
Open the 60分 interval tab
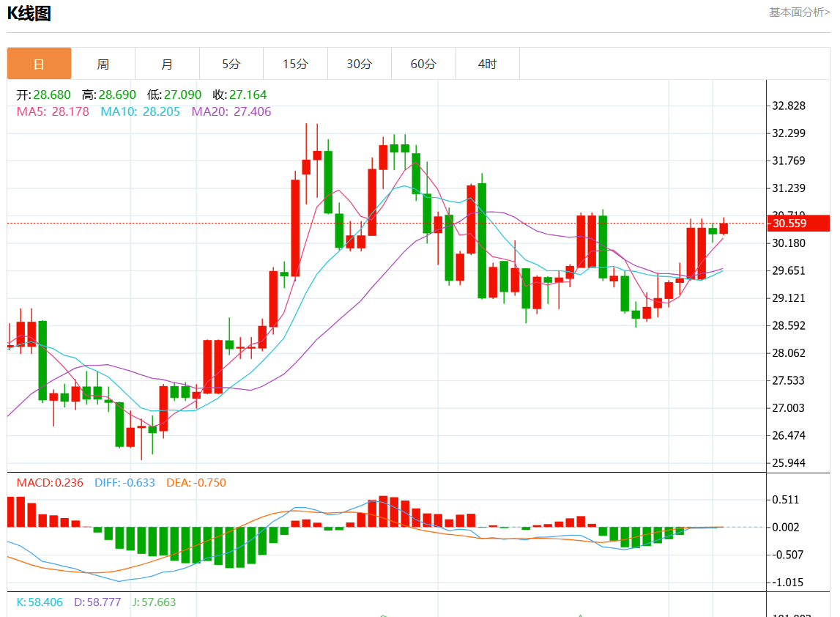[423, 64]
